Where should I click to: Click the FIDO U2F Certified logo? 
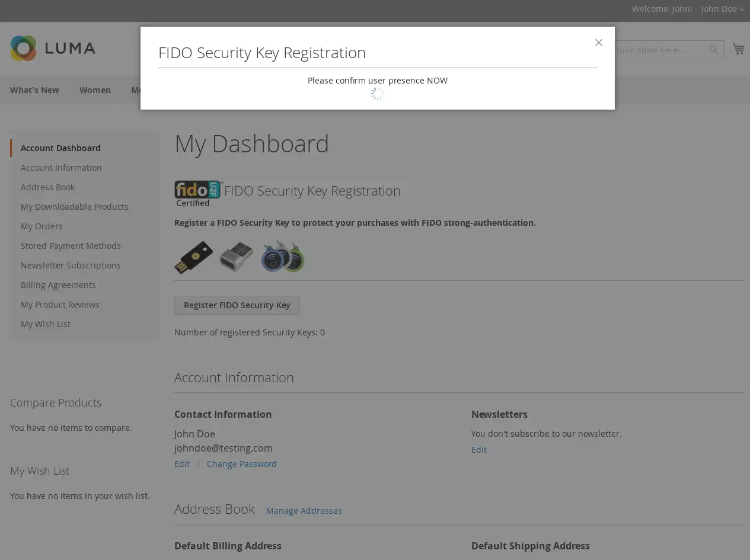[198, 193]
